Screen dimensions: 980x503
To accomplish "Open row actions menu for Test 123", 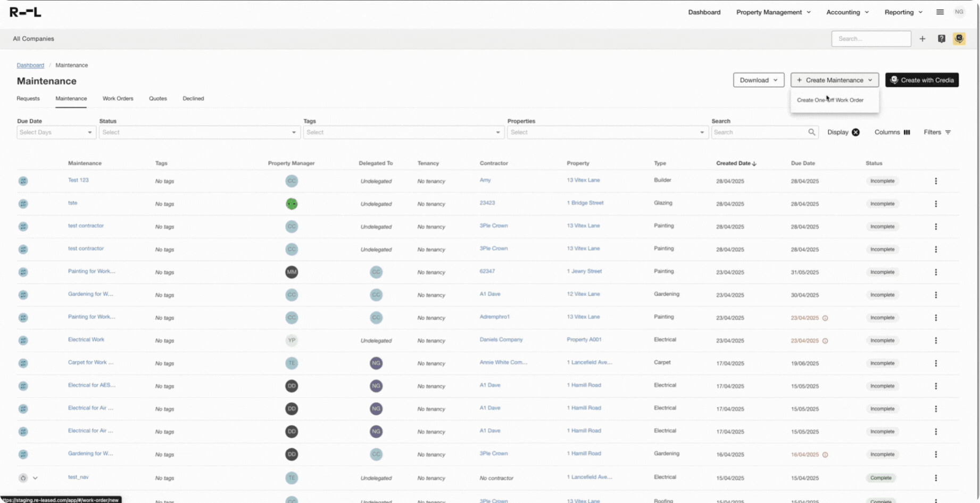I will pyautogui.click(x=936, y=181).
